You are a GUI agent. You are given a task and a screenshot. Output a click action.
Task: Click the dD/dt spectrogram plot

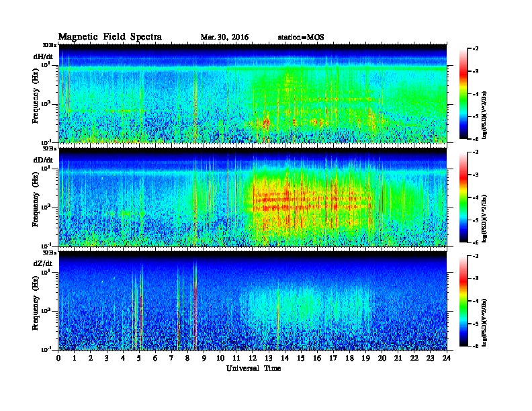[253, 197]
